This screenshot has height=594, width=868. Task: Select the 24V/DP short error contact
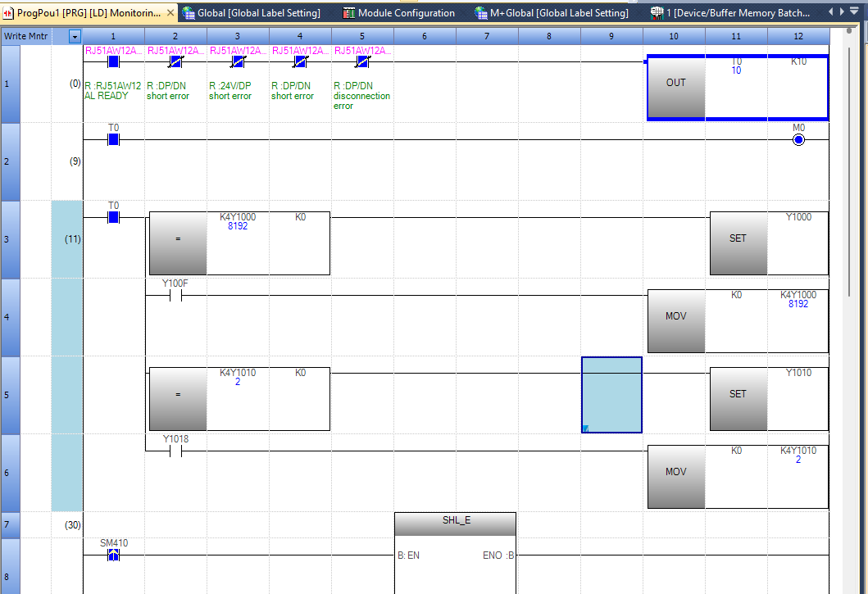coord(238,61)
